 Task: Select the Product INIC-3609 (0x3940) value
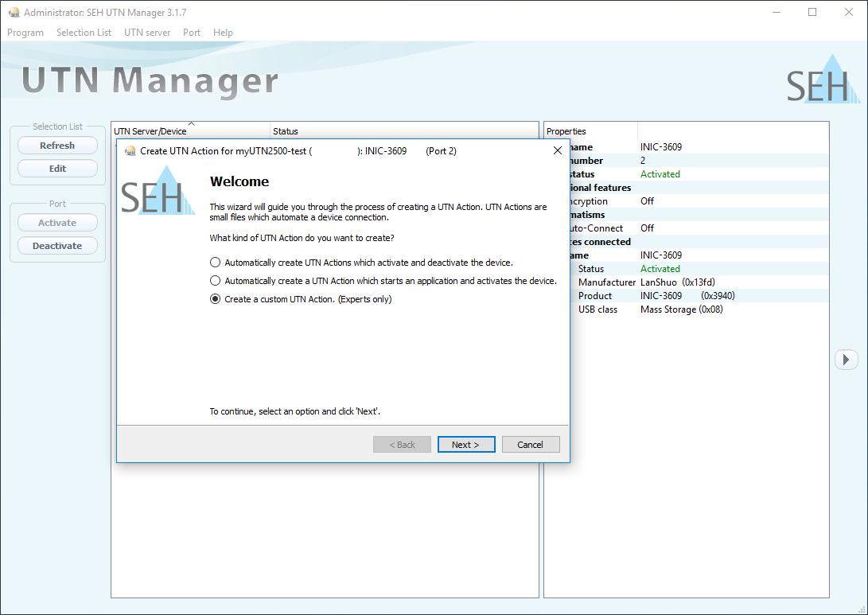tap(687, 296)
